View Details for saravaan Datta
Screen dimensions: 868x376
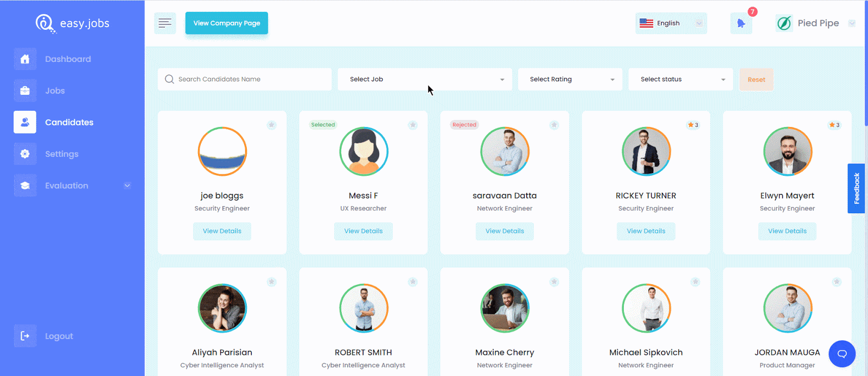point(505,231)
